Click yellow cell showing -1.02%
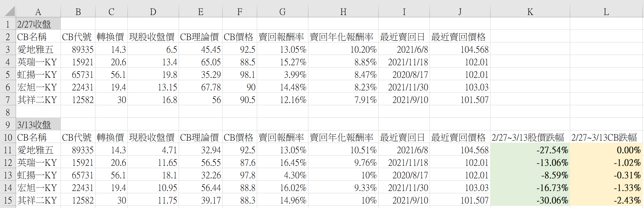This screenshot has width=644, height=208. [x=606, y=162]
